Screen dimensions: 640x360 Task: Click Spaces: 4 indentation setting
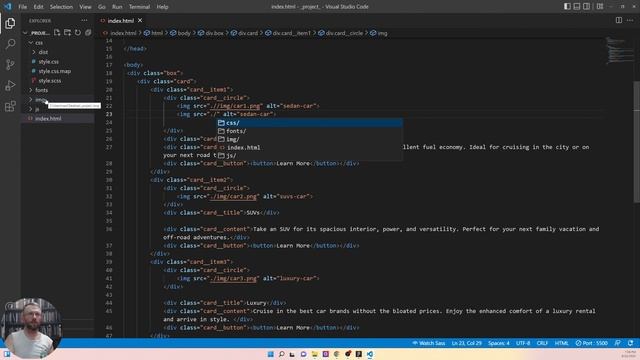498,343
